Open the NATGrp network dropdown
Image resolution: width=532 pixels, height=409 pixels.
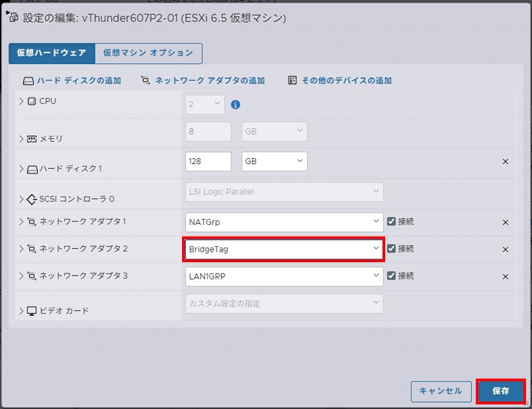284,222
